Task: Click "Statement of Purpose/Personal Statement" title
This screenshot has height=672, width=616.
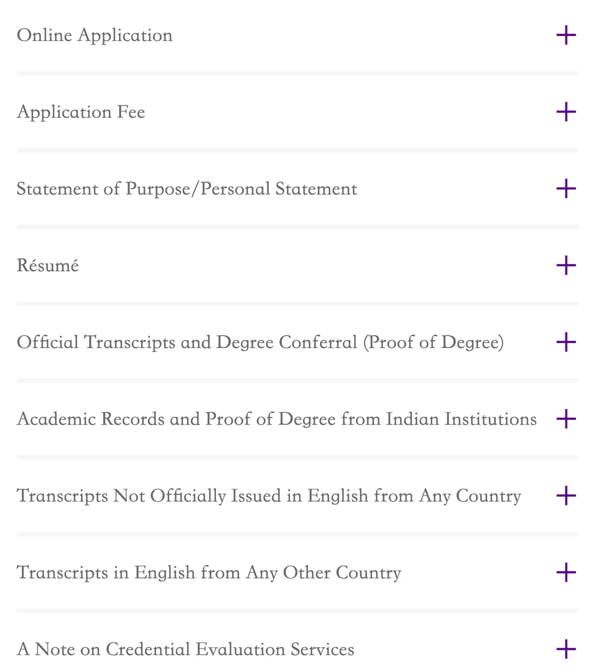Action: (x=187, y=189)
